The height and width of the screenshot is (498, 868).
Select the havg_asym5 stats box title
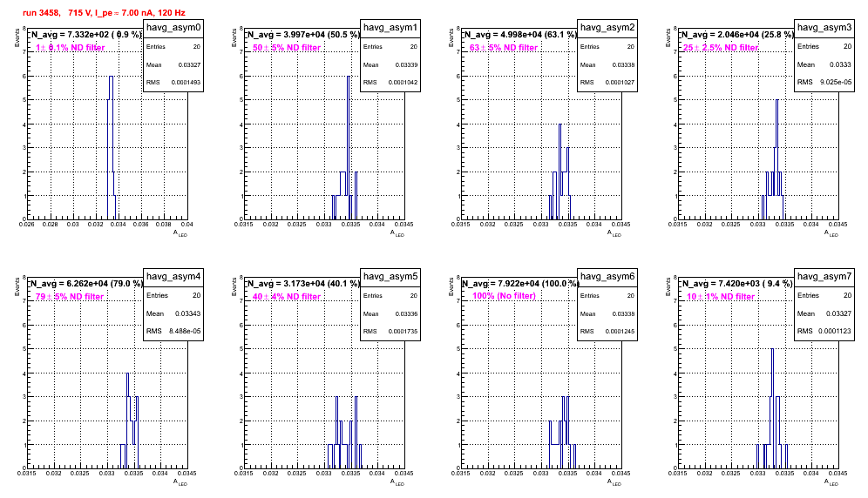coord(390,276)
